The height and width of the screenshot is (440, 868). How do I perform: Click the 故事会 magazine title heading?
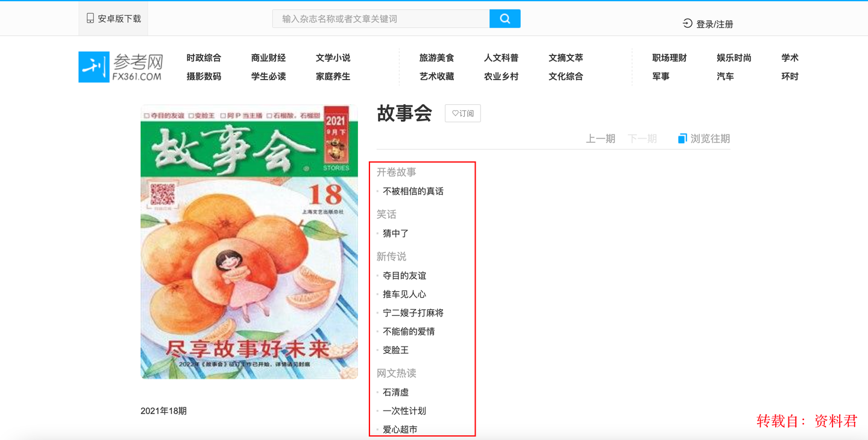404,113
